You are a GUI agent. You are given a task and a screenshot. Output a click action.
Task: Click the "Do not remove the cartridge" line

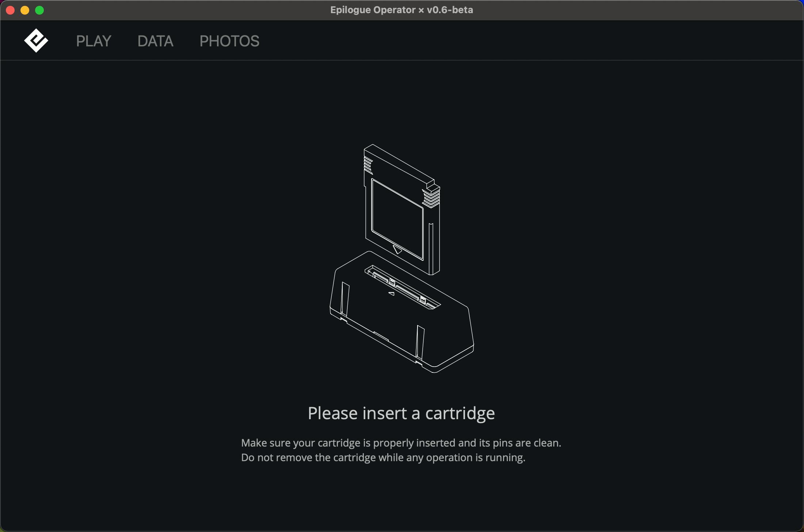(383, 458)
